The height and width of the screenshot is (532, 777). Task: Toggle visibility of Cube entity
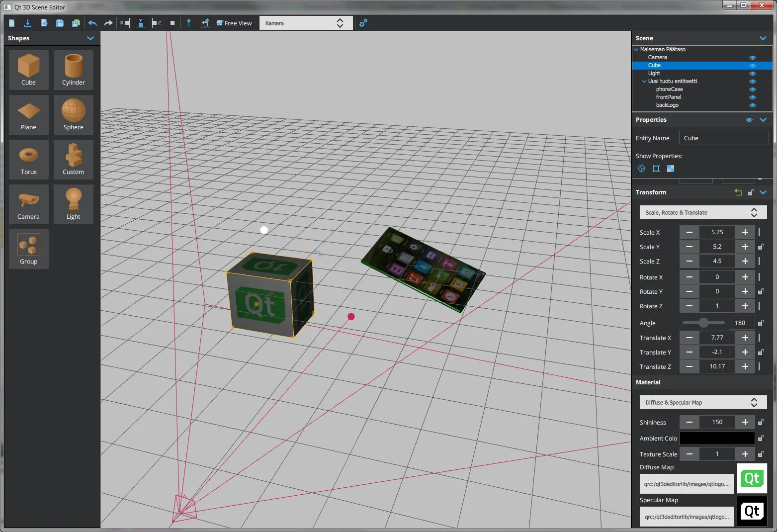click(752, 66)
